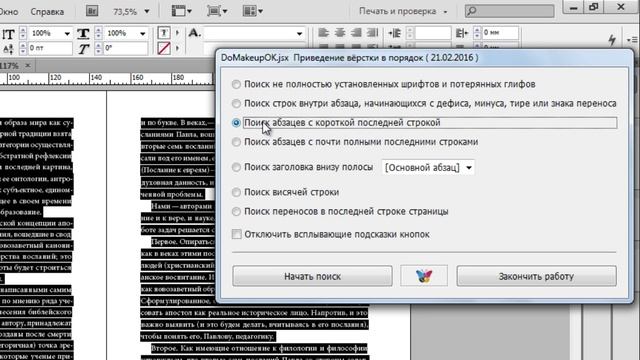The width and height of the screenshot is (640, 360).
Task: Click the right indent stepper arrows
Action: [477, 33]
